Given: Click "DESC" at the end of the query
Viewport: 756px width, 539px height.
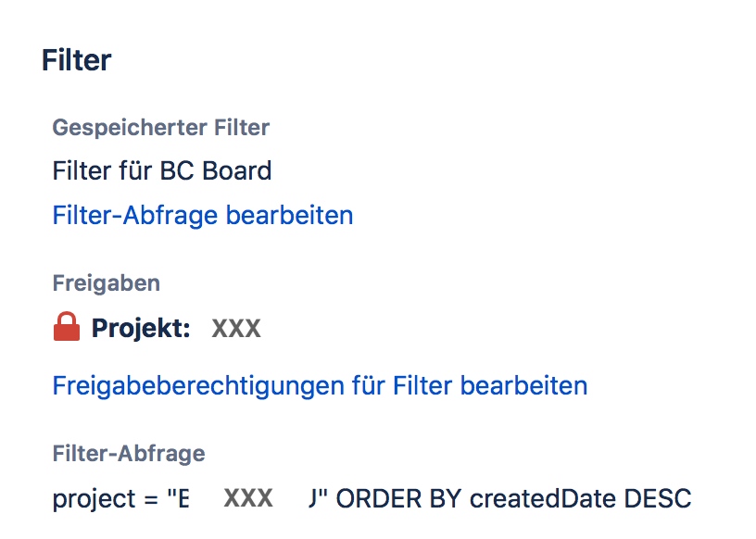Looking at the screenshot, I should 660,498.
